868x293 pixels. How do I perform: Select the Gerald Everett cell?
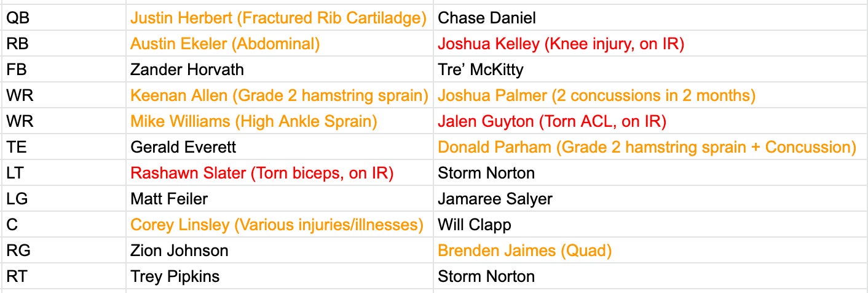pyautogui.click(x=183, y=147)
